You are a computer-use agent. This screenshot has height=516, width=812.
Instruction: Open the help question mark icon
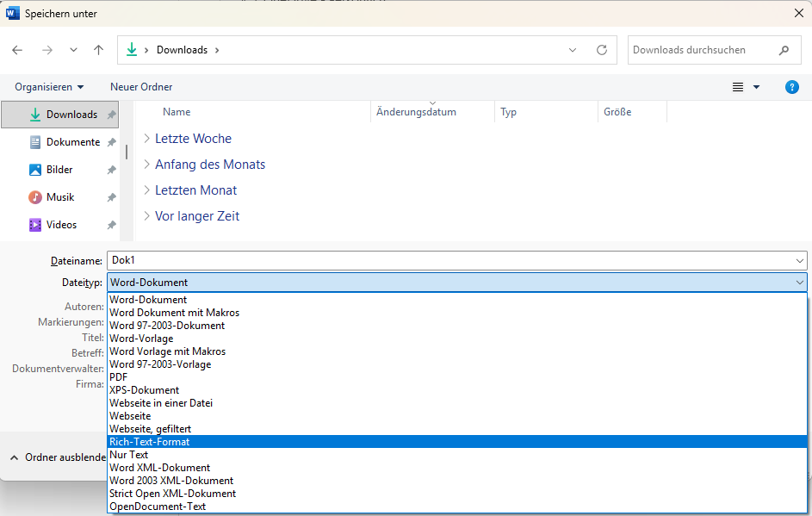(x=792, y=87)
